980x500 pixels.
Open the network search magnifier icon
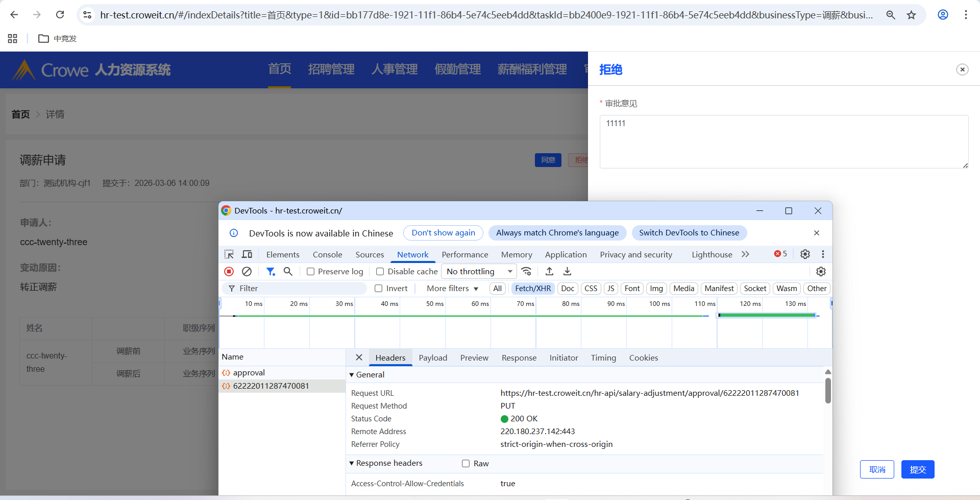pos(288,272)
